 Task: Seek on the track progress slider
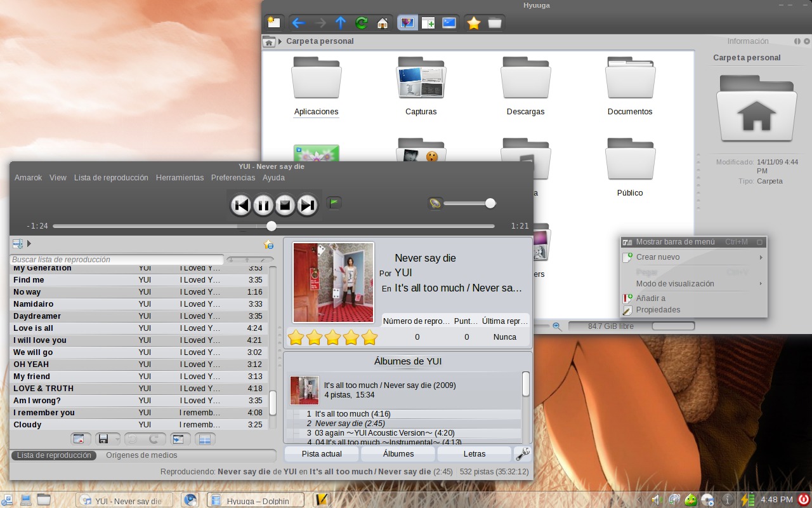pyautogui.click(x=273, y=226)
